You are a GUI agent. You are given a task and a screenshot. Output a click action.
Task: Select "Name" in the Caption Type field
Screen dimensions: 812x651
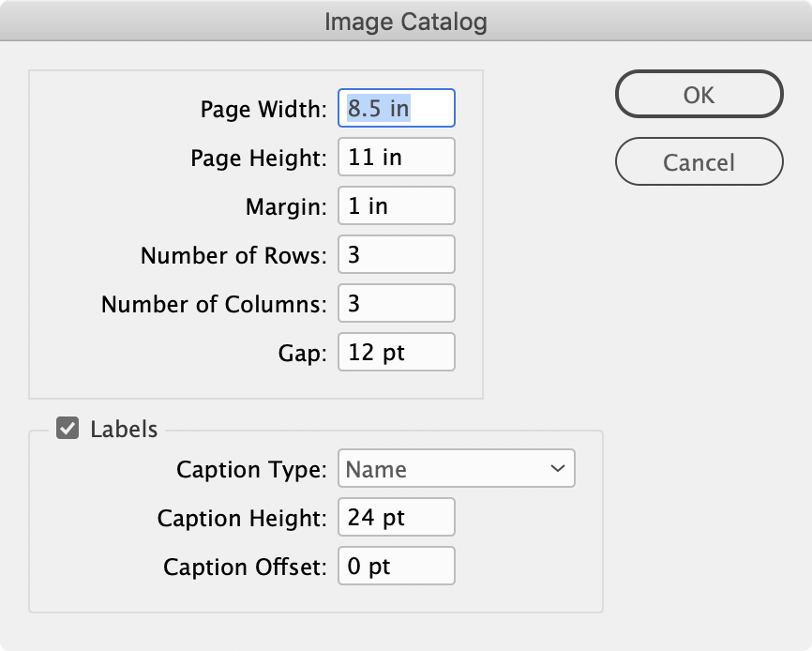coord(457,468)
